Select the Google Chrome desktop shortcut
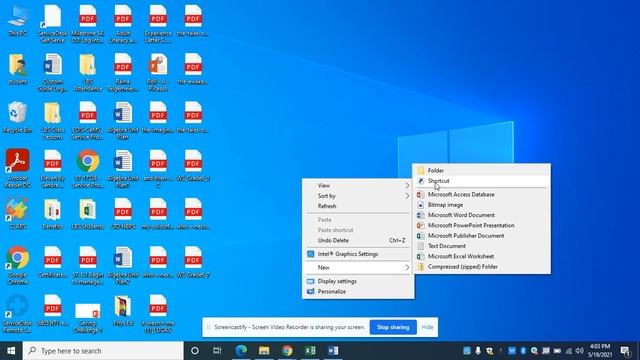The image size is (640, 360). pos(18,265)
